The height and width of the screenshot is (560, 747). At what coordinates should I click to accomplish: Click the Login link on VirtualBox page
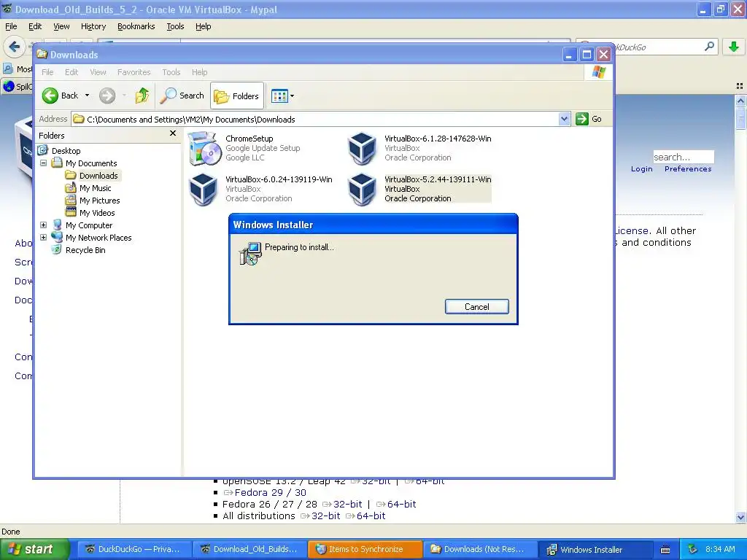(642, 168)
